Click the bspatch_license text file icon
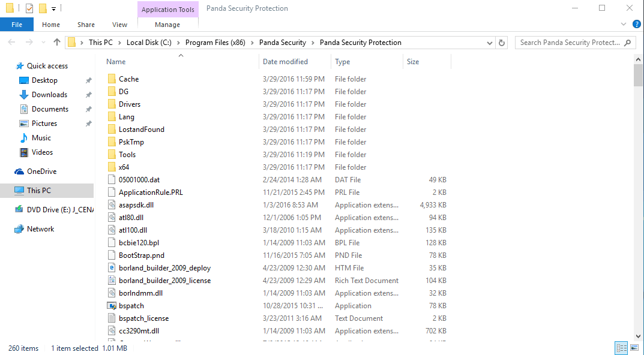The image size is (644, 355). [112, 318]
